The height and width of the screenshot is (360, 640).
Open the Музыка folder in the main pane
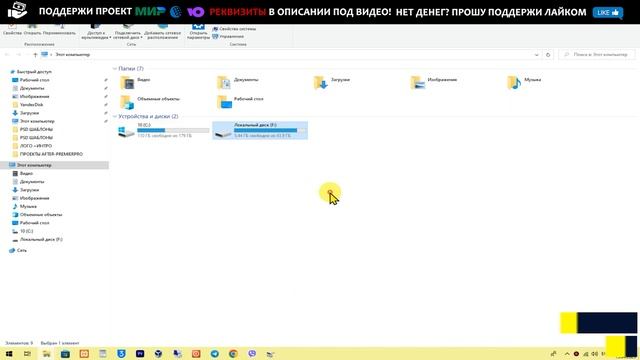524,82
